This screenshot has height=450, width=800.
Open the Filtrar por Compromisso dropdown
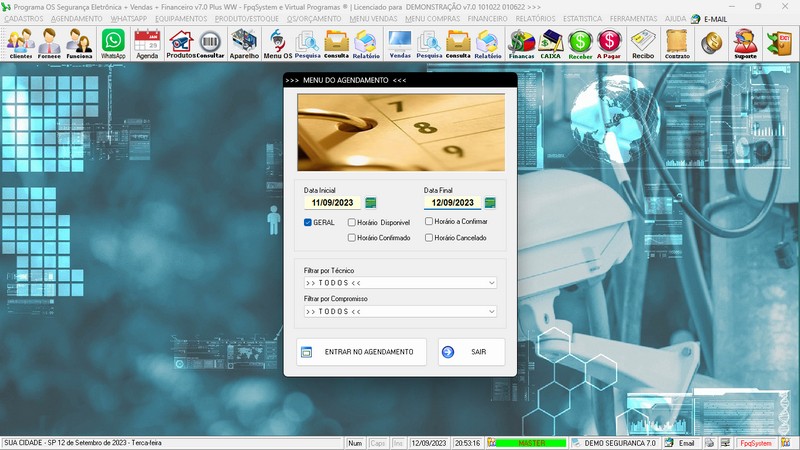pos(490,312)
